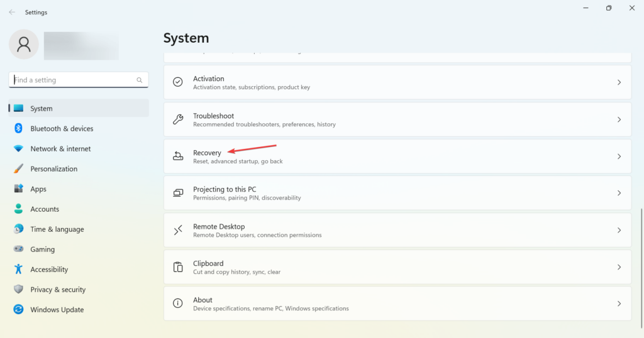Click the search magnifier icon
This screenshot has width=644, height=338.
click(x=139, y=80)
